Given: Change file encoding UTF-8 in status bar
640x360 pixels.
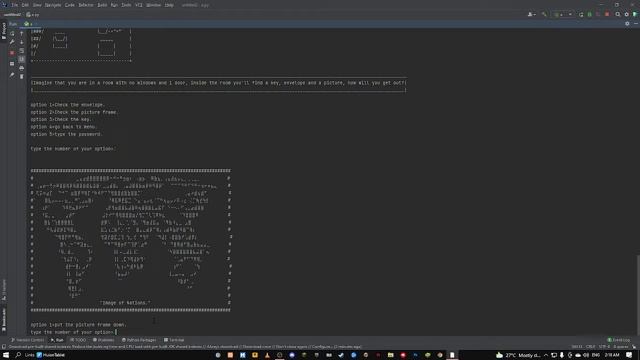Looking at the screenshot, I should coord(604,347).
